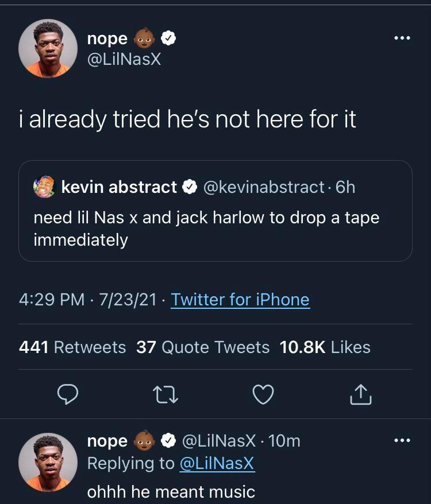Viewport: 431px width, 504px height.
Task: Tap verified badge beside nope name
Action: [x=168, y=38]
